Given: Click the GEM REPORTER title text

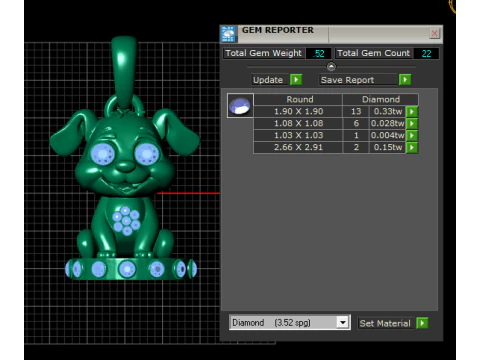Looking at the screenshot, I should pyautogui.click(x=278, y=30).
